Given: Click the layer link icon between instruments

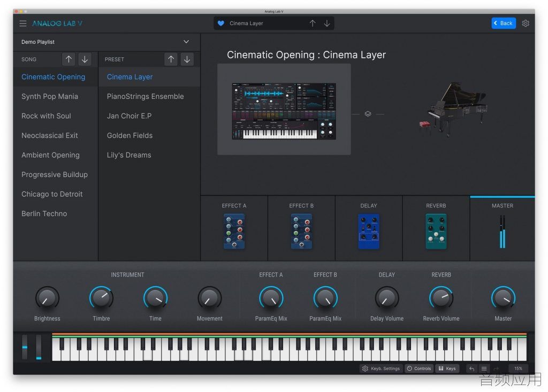Looking at the screenshot, I should pyautogui.click(x=368, y=114).
